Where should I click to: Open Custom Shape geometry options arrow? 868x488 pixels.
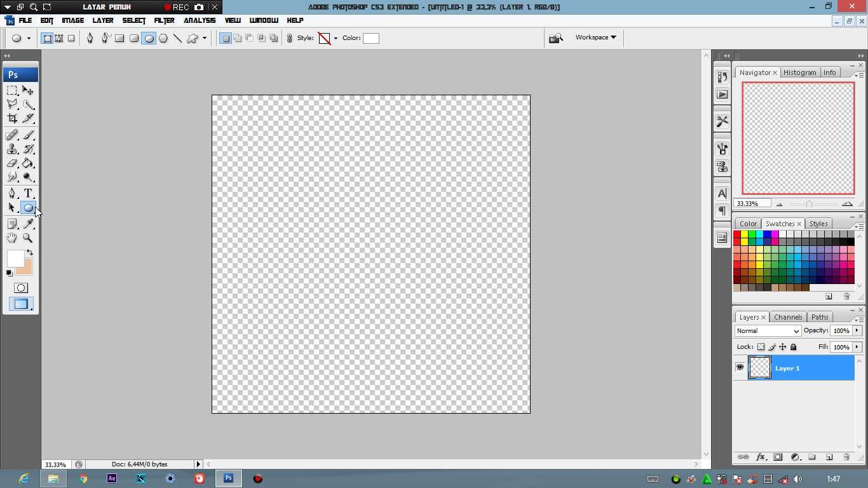click(x=205, y=38)
